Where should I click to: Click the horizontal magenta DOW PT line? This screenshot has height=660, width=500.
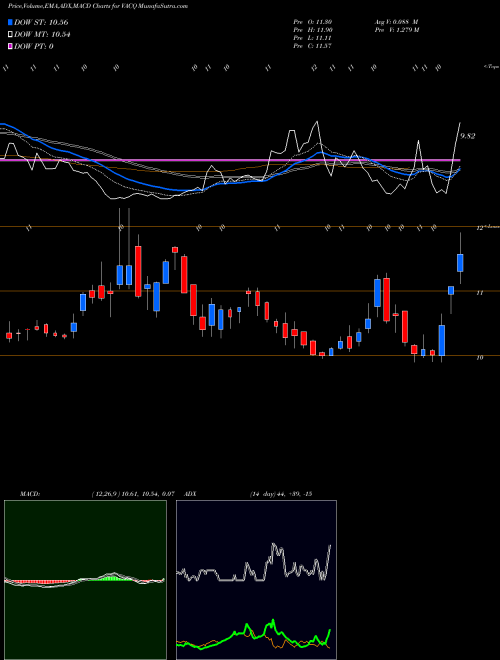[230, 160]
